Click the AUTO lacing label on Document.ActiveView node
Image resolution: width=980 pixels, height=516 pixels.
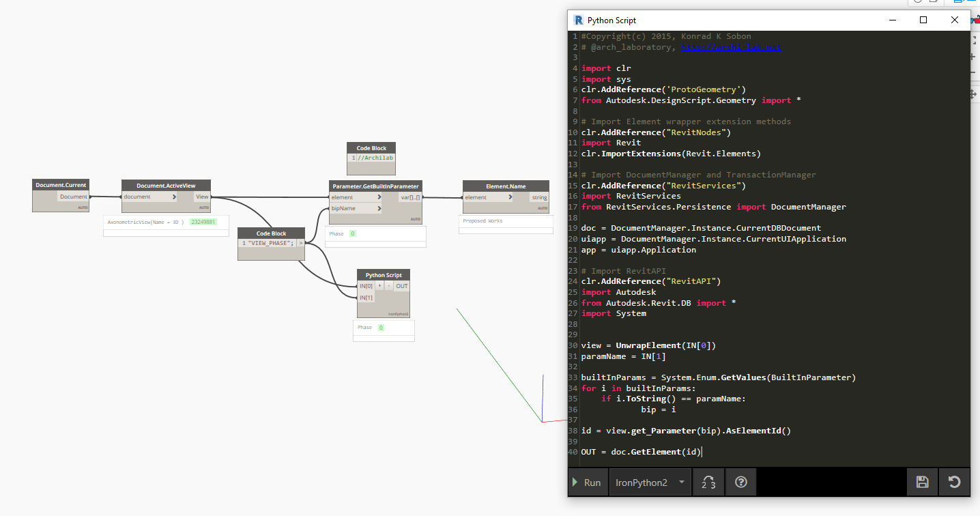pos(204,207)
